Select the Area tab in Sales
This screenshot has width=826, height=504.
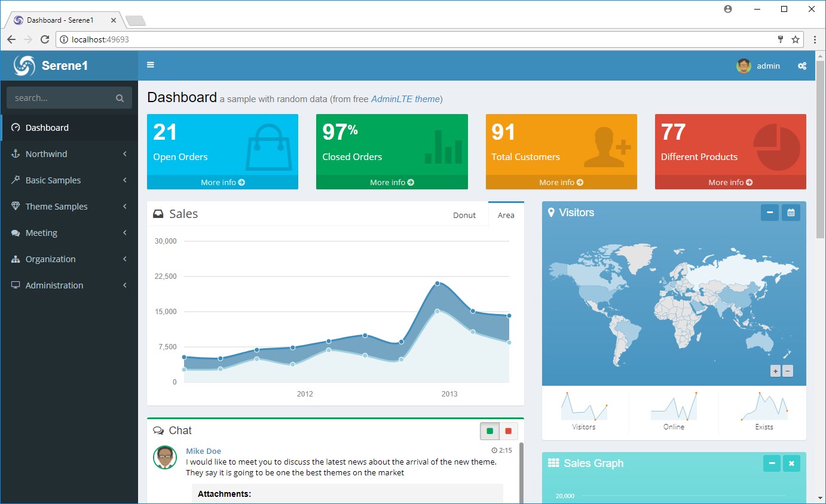(506, 215)
